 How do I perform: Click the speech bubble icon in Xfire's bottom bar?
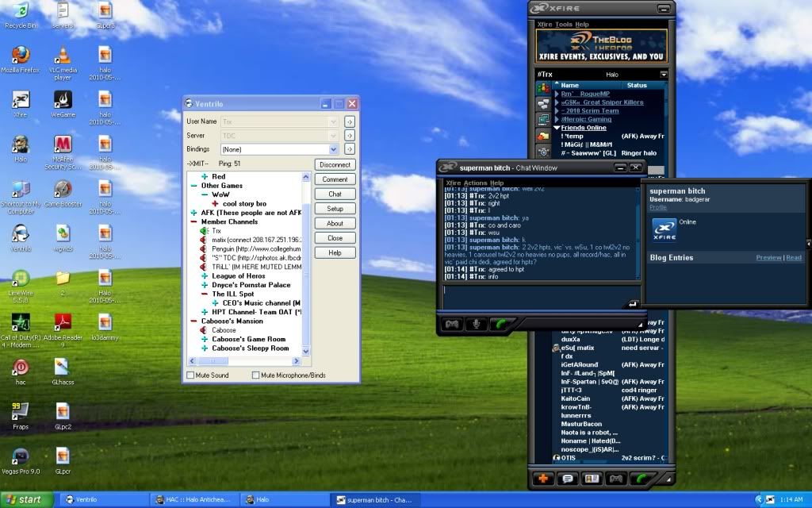click(566, 479)
